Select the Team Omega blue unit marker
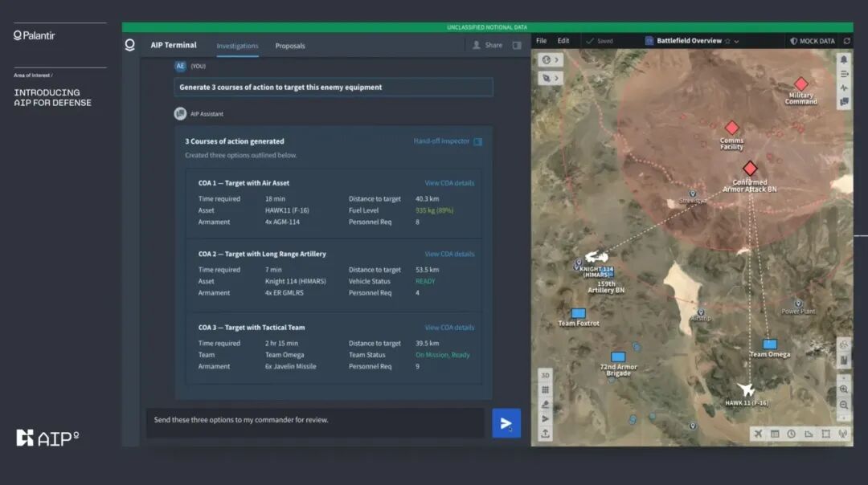 pos(770,344)
